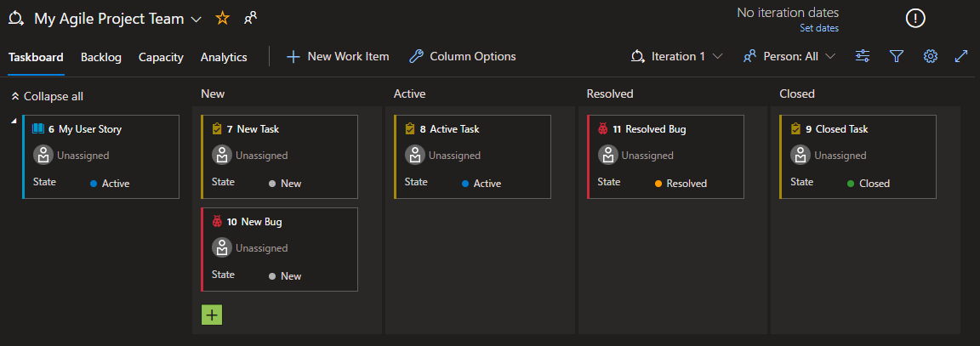Click the New Work Item button

click(338, 56)
